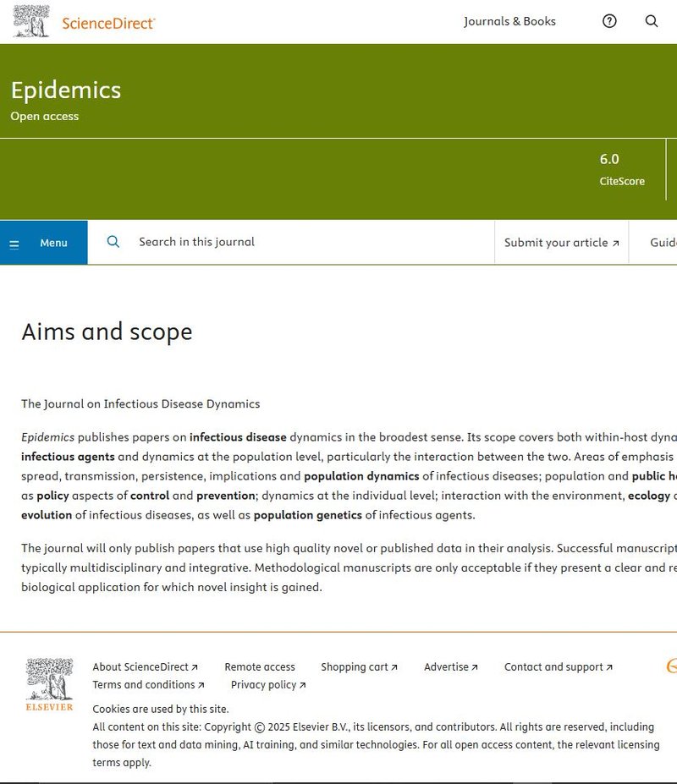Image resolution: width=677 pixels, height=784 pixels.
Task: Open the Guide for authors link
Action: (x=663, y=242)
